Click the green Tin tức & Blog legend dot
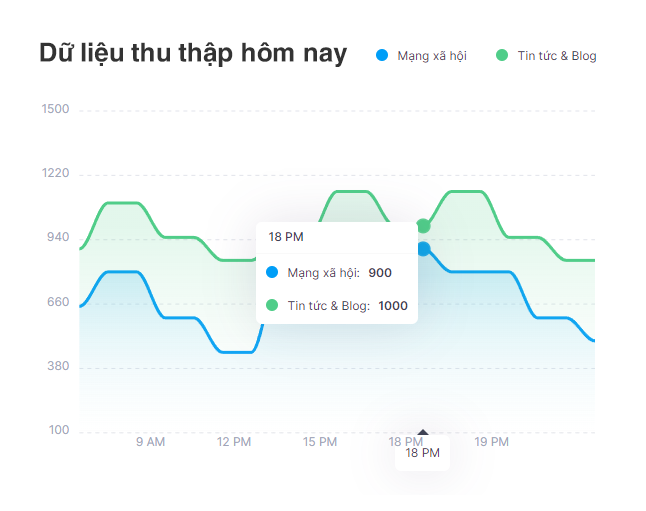 click(502, 56)
